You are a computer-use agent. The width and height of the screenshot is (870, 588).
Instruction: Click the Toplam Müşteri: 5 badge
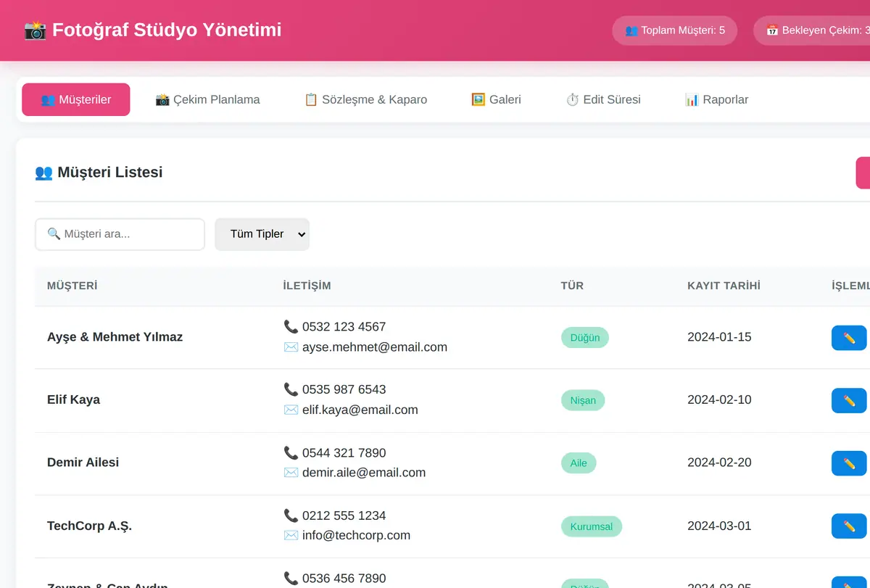pos(675,30)
